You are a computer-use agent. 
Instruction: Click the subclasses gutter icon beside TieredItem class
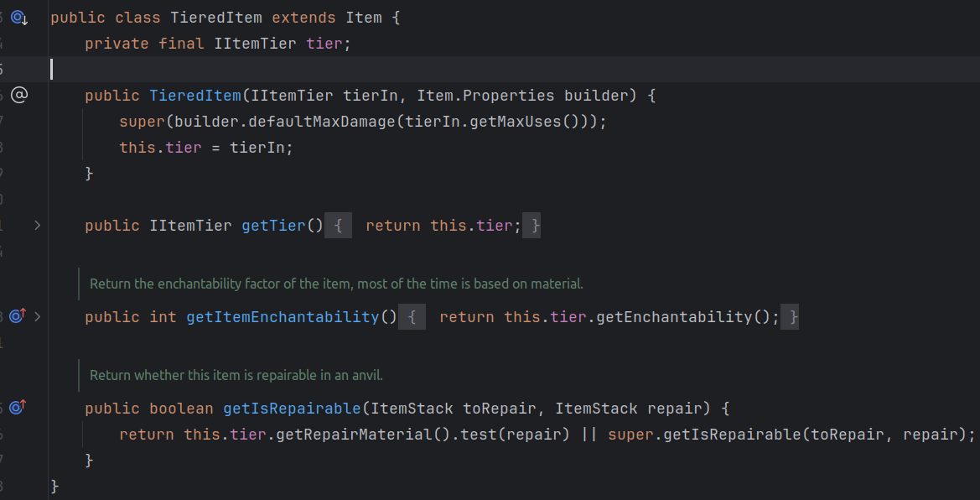tap(19, 18)
